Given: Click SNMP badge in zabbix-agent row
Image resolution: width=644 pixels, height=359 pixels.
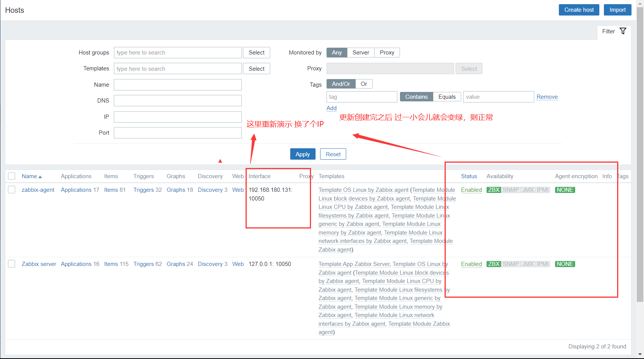Looking at the screenshot, I should coord(511,190).
